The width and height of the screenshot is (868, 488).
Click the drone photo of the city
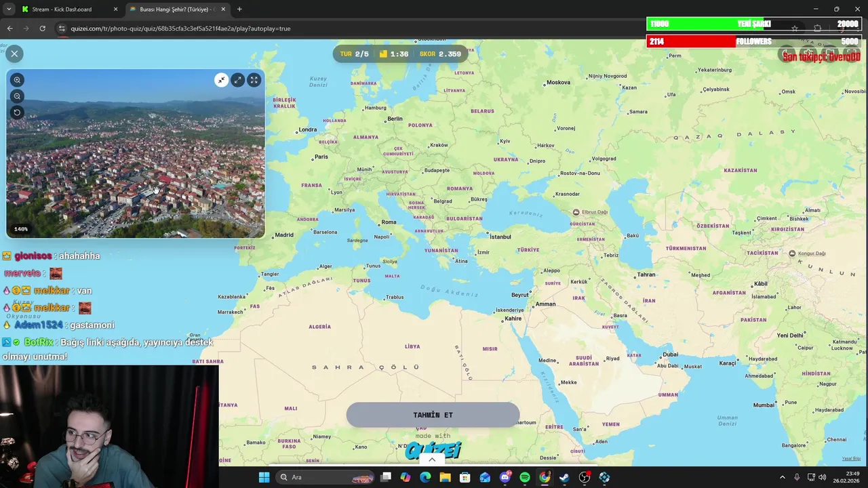click(x=136, y=153)
